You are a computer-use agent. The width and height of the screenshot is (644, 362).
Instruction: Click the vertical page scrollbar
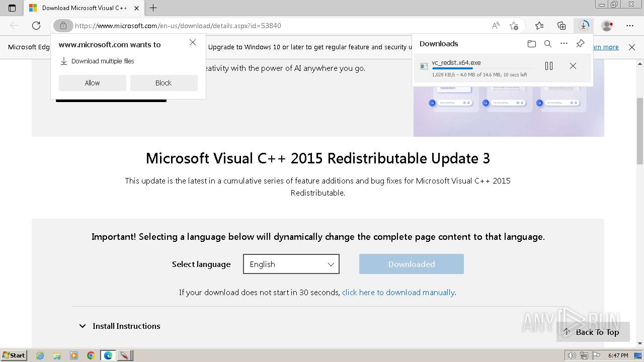640,131
